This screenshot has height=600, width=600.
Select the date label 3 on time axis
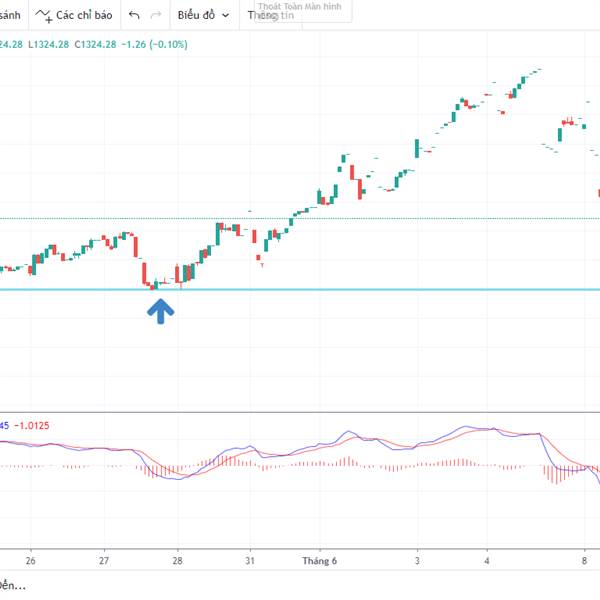[417, 561]
